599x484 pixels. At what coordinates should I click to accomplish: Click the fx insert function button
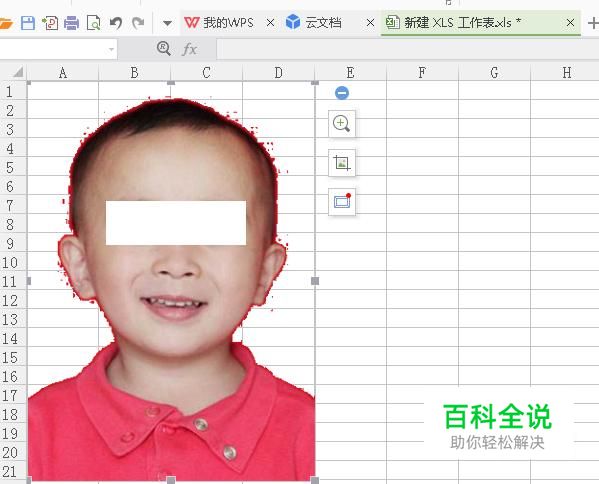click(189, 49)
